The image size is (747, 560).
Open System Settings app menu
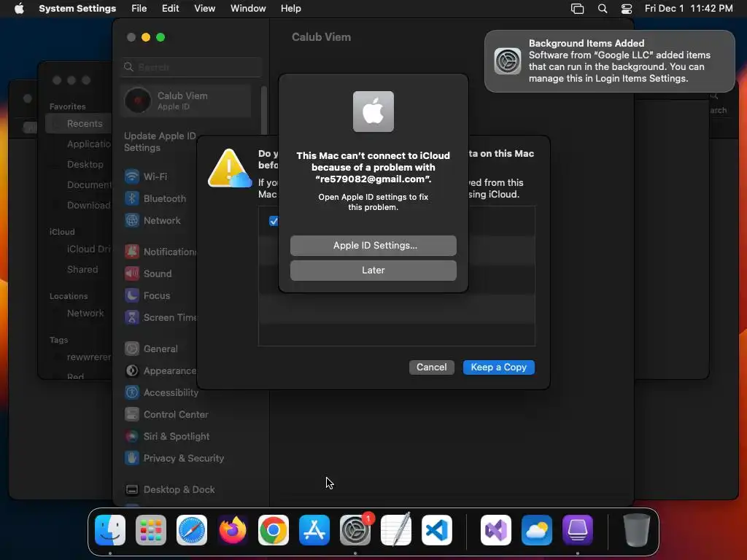(x=77, y=8)
